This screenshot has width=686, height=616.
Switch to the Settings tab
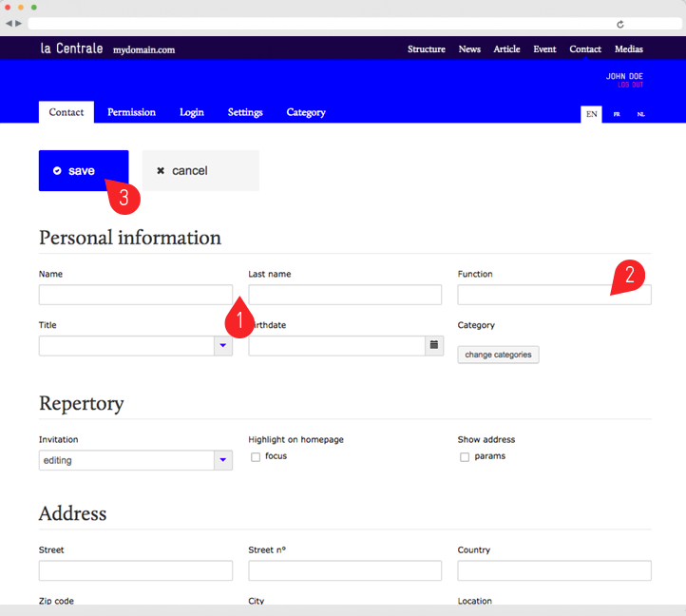(x=245, y=112)
